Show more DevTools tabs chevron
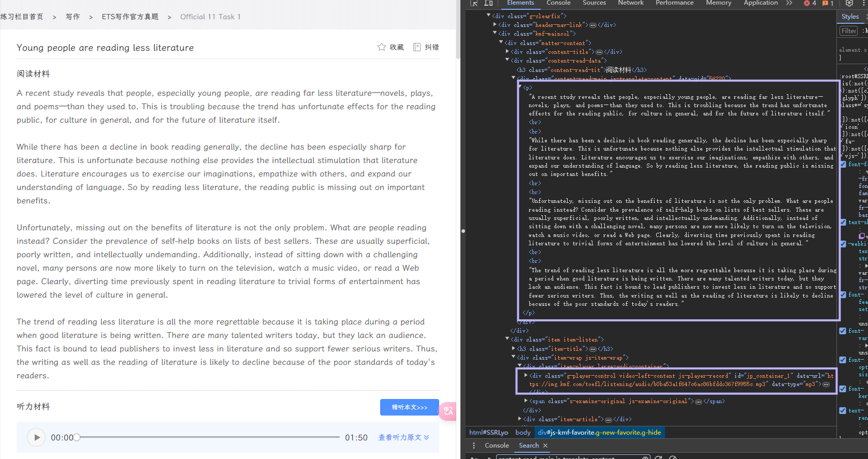Image resolution: width=868 pixels, height=459 pixels. (x=789, y=3)
